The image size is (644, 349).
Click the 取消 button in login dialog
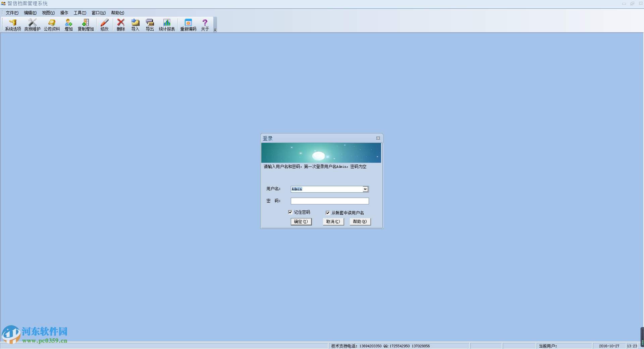point(333,222)
